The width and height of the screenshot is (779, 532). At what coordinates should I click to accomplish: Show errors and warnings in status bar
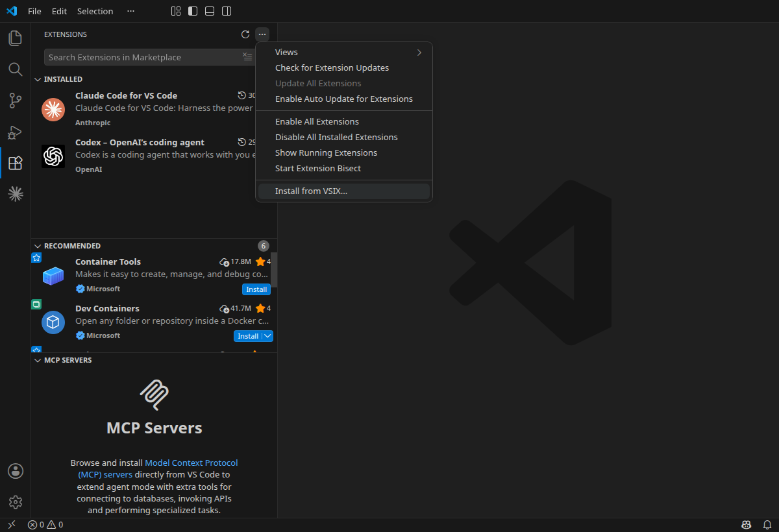tap(45, 525)
